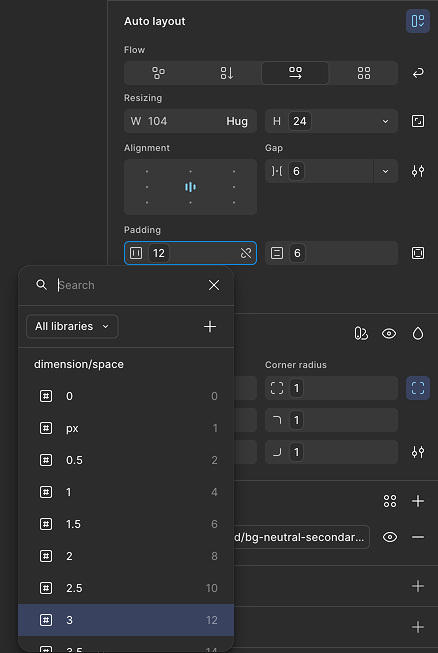Click the gap spacing icon
This screenshot has width=438, height=653.
pos(277,171)
